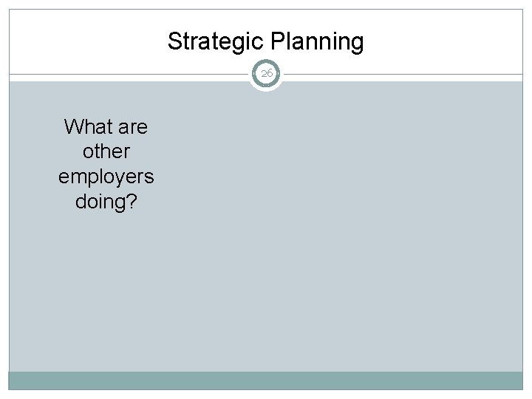Click divider line right of the badge

point(406,74)
